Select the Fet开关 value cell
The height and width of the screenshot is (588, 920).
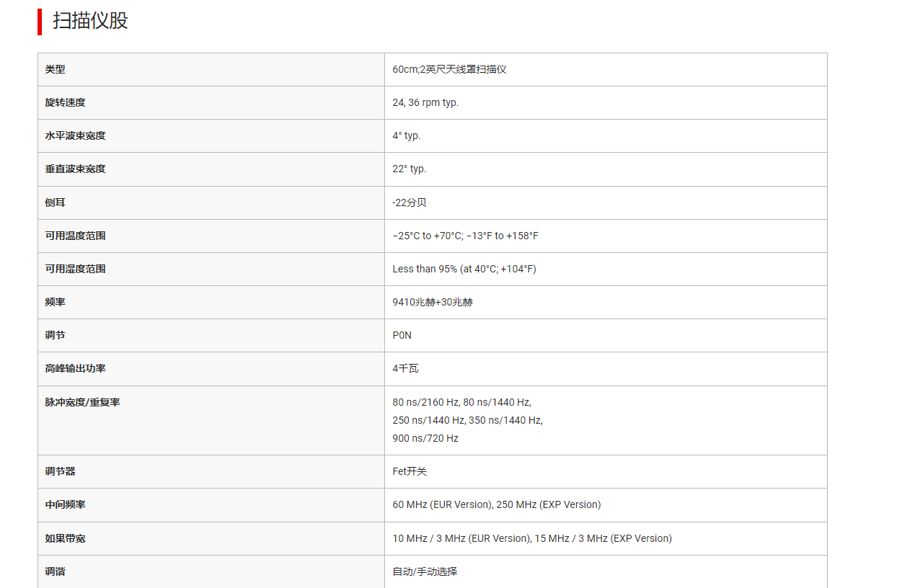(606, 471)
